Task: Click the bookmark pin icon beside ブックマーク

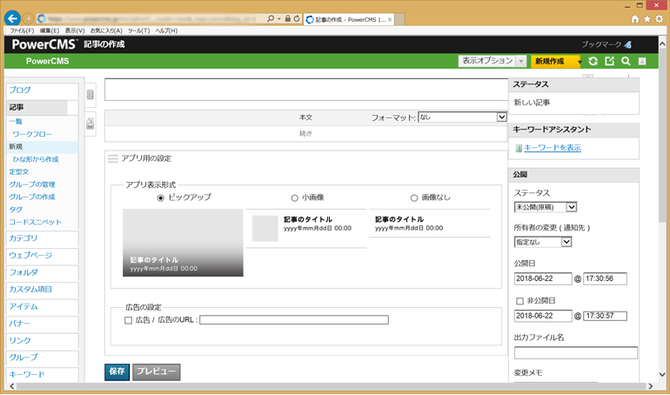Action: (x=627, y=44)
